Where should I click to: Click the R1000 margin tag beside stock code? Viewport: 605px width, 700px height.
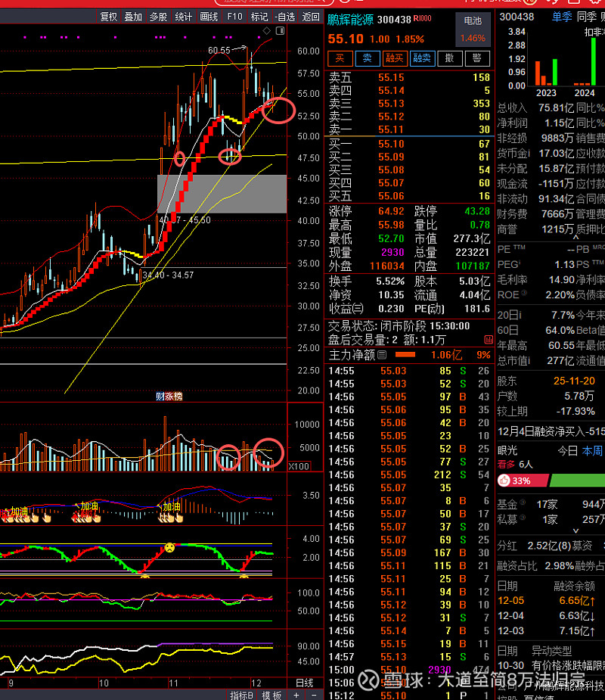(x=422, y=18)
